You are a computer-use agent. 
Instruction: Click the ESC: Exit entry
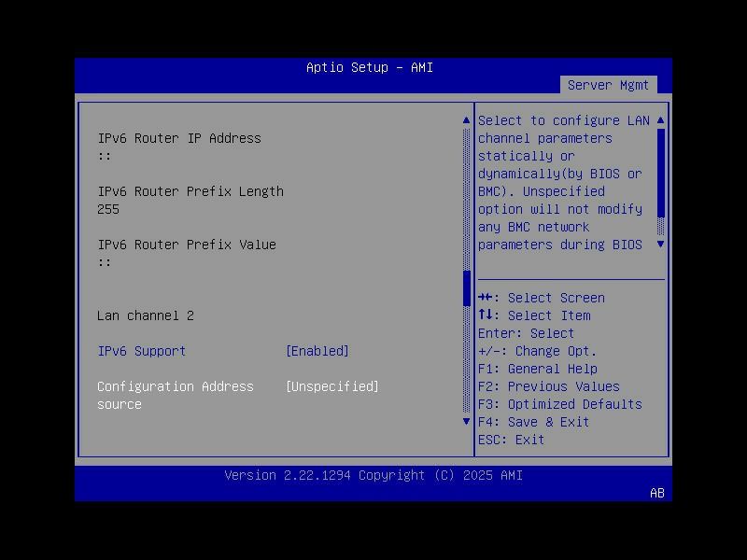coord(509,439)
